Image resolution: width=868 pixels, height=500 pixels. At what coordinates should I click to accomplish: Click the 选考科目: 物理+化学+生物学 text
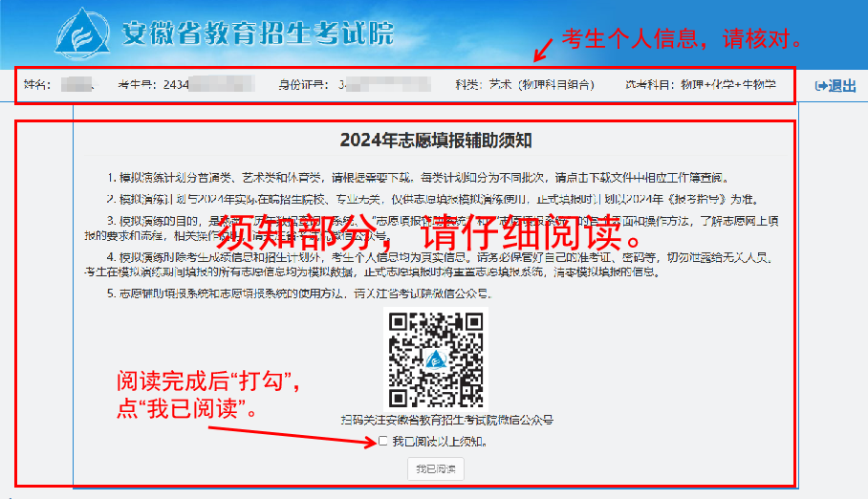[x=701, y=85]
